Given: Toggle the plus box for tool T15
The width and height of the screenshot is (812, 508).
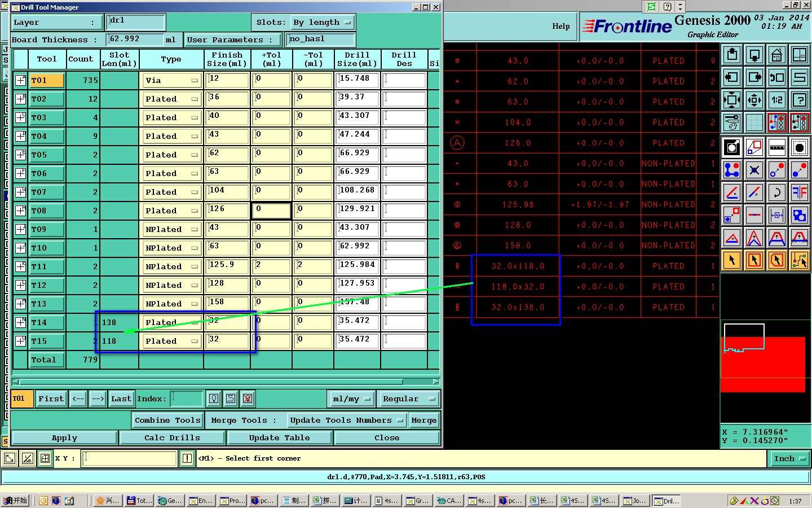Looking at the screenshot, I should [x=20, y=341].
